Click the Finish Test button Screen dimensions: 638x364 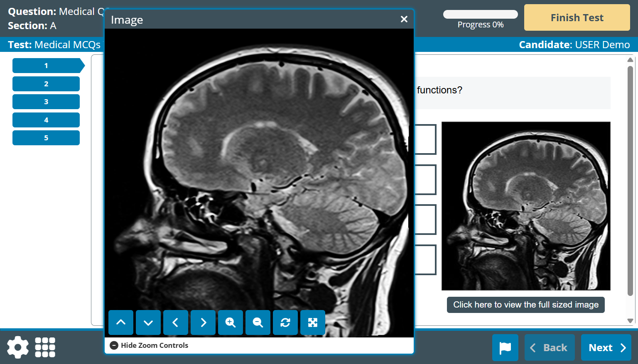coord(577,17)
